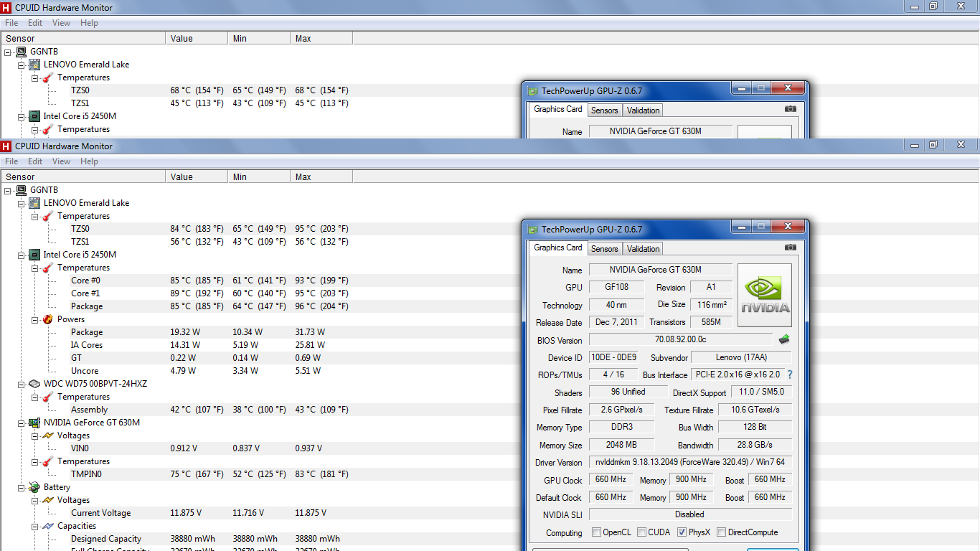Open Help menu in front HWMonitor window

point(89,161)
